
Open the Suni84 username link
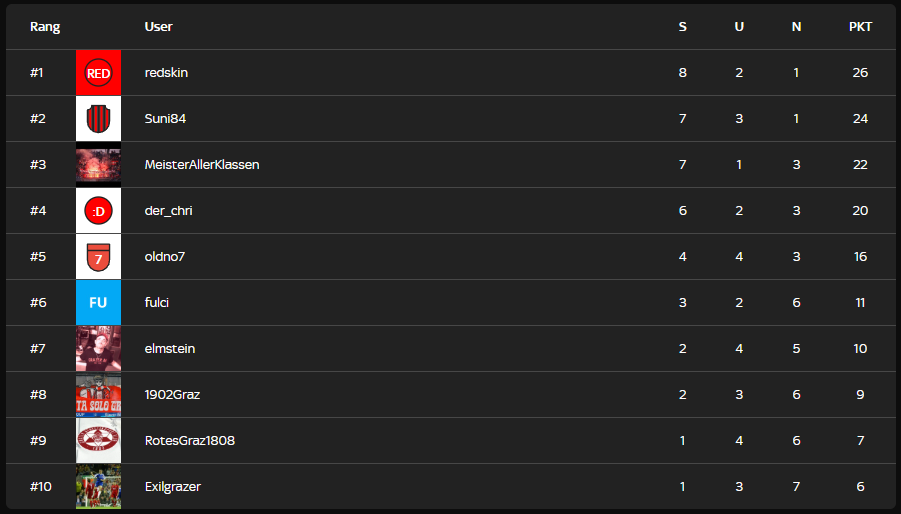click(x=165, y=119)
